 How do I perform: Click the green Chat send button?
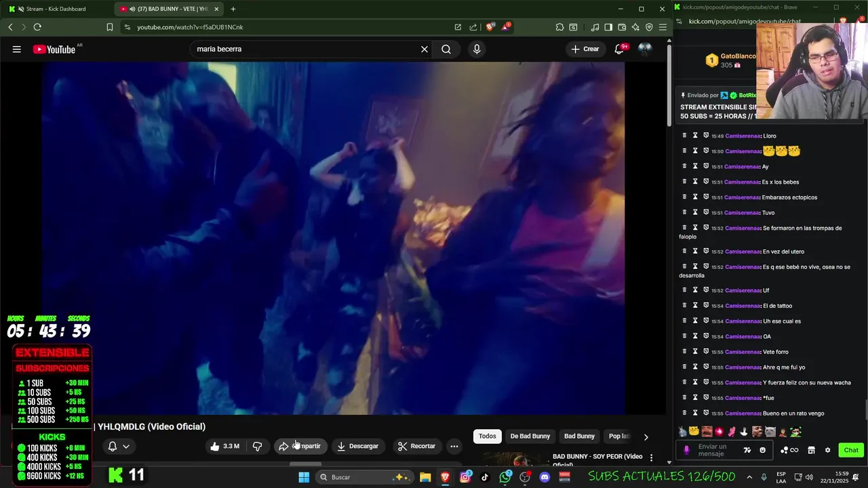(851, 450)
